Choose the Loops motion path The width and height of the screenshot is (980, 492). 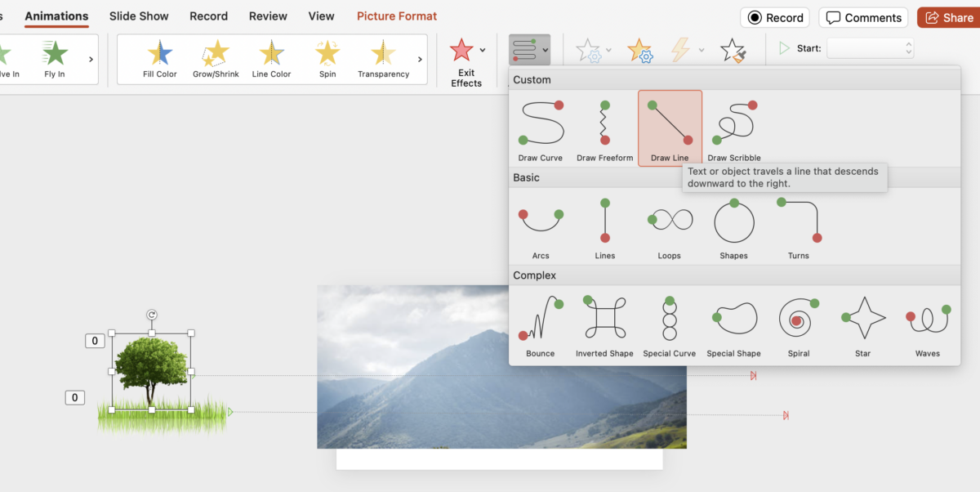tap(670, 227)
